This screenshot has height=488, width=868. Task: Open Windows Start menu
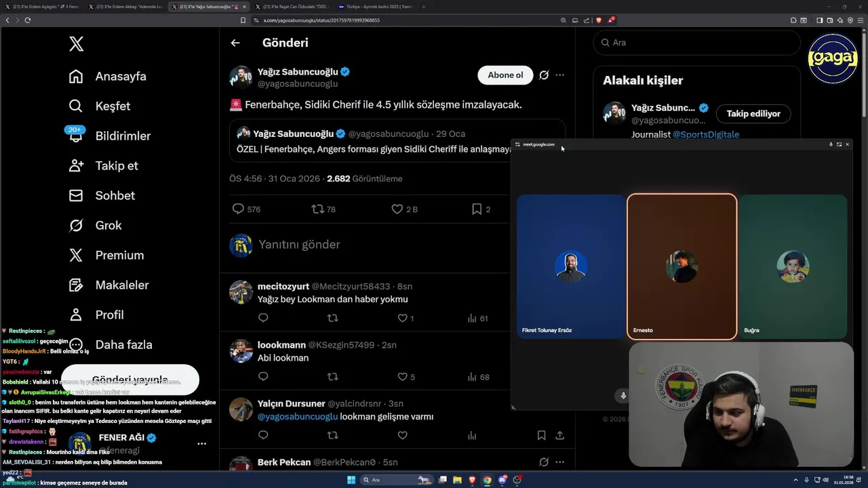pyautogui.click(x=351, y=480)
